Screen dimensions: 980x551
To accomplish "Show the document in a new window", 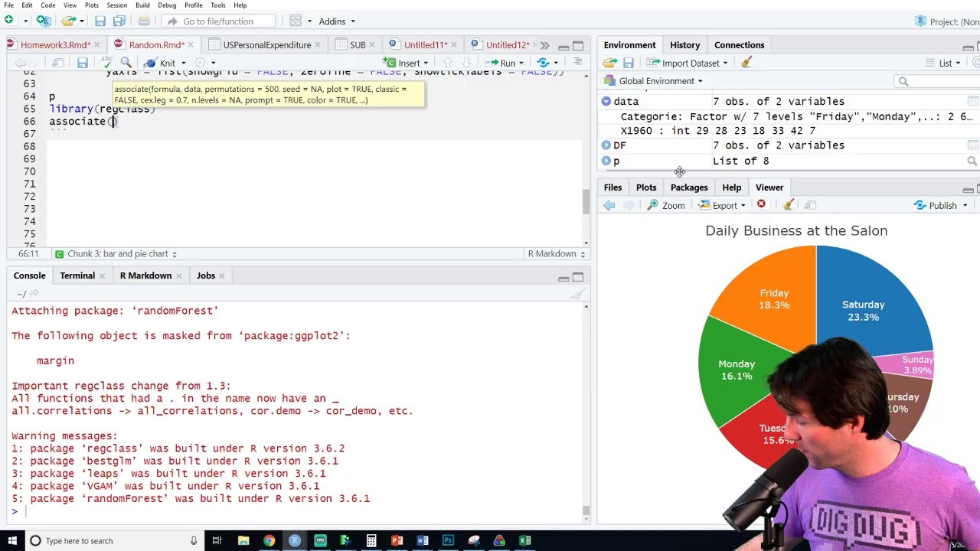I will point(57,63).
